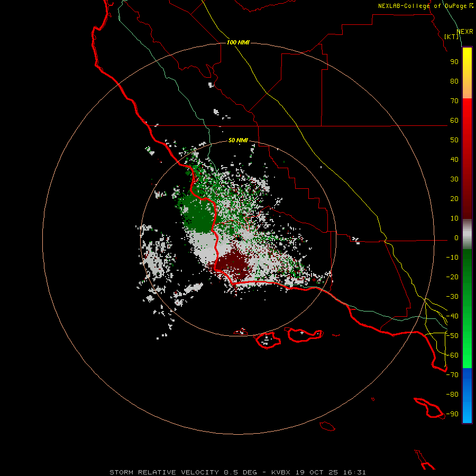This screenshot has height=476, width=476.
Task: Pick the -50 scale value
Action: (x=452, y=336)
